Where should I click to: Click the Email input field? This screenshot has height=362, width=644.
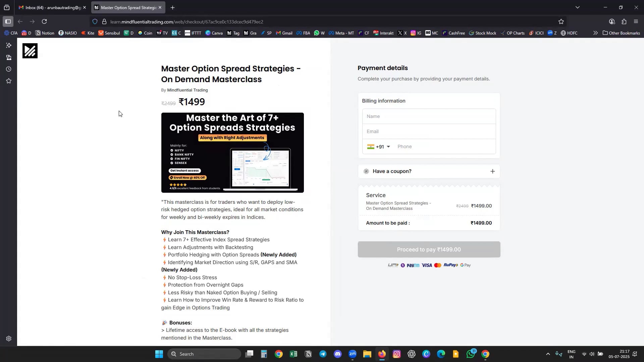tap(429, 131)
